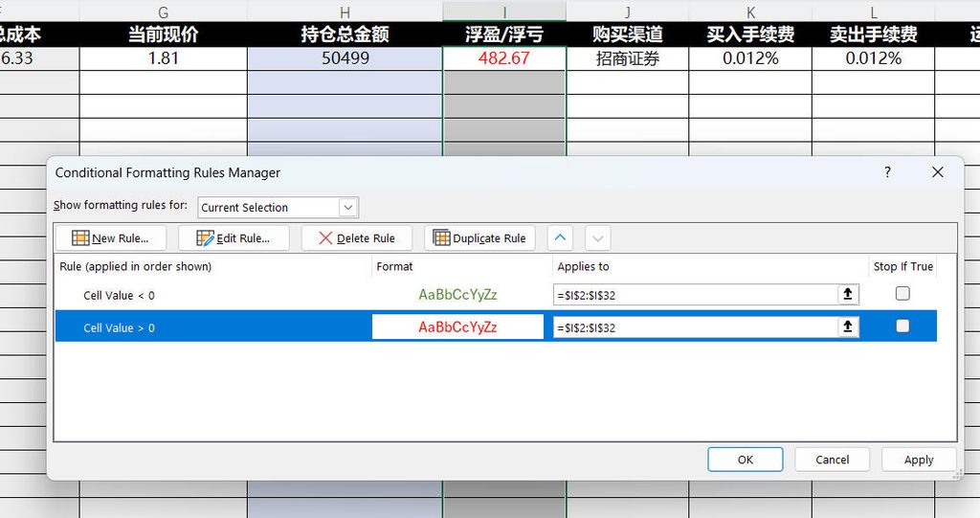Click the red AaBbCcYyZz format preview
Screen dimensions: 980x518
click(457, 327)
